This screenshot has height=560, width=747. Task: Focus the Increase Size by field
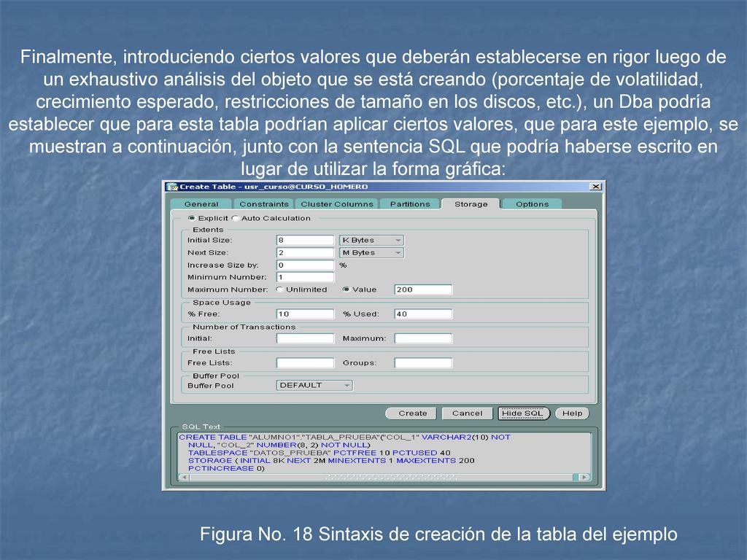point(306,265)
